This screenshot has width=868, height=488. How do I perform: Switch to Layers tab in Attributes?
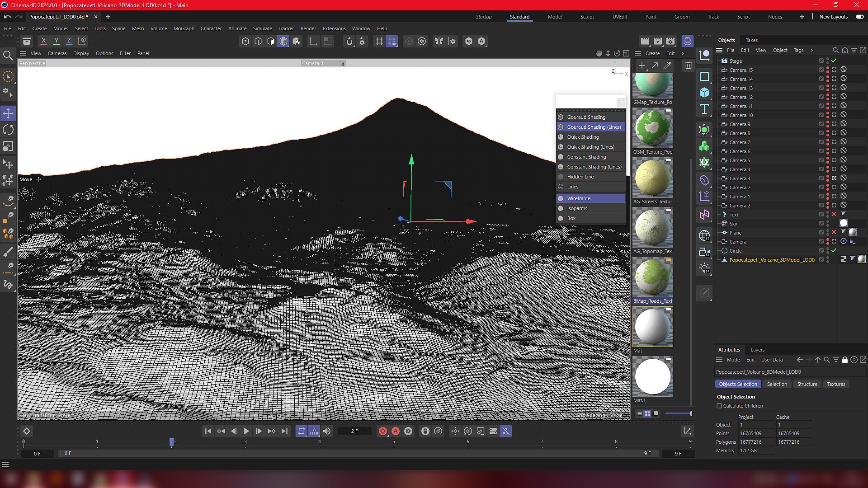(x=758, y=350)
